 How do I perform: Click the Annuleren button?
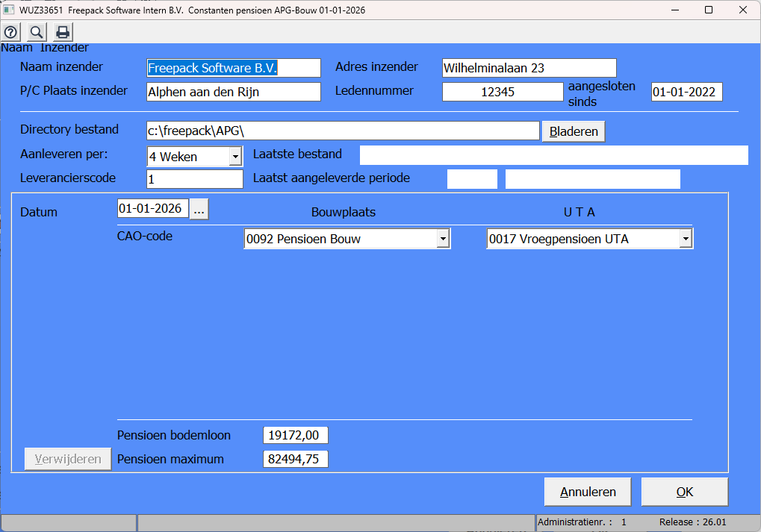tap(588, 492)
